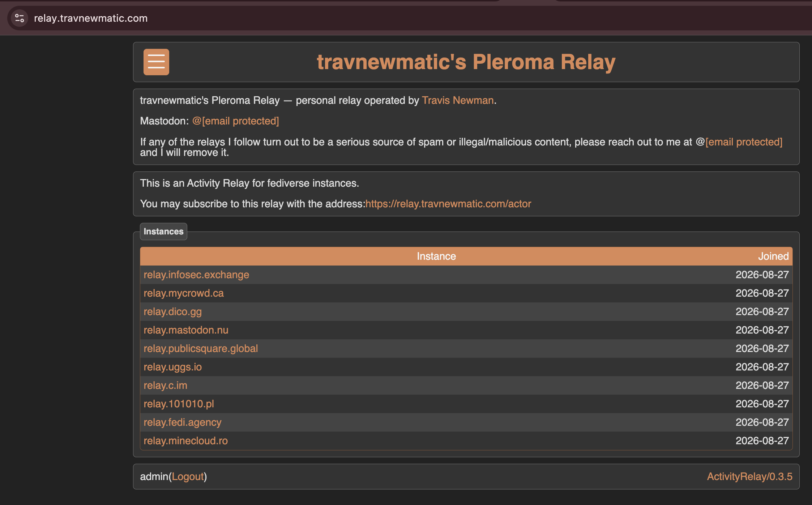Click the joined date for relay.c.im
812x505 pixels.
[x=762, y=385]
